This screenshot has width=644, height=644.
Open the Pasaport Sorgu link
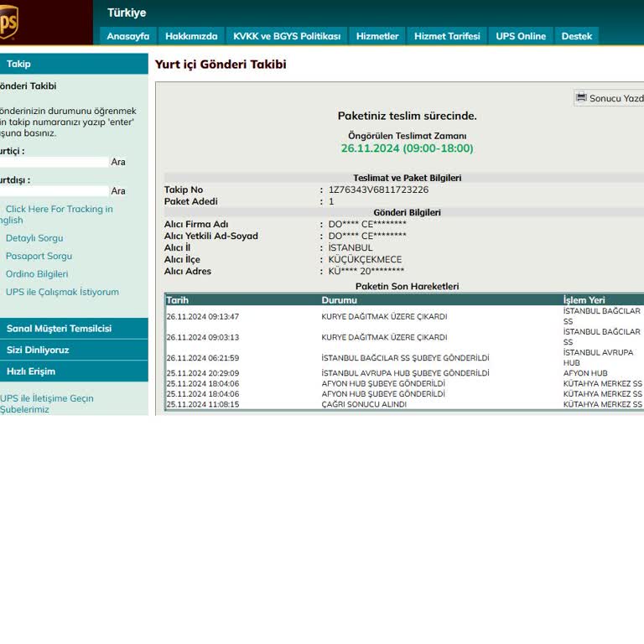pos(39,256)
